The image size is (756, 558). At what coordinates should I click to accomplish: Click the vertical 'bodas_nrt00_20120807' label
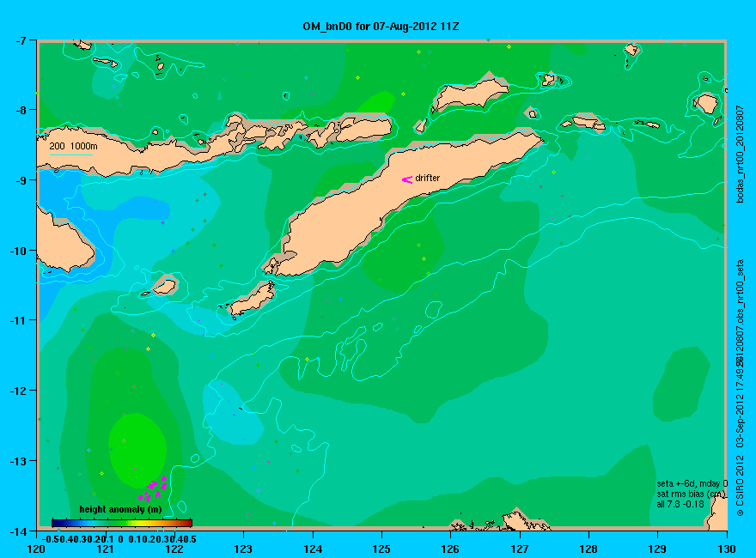(741, 155)
